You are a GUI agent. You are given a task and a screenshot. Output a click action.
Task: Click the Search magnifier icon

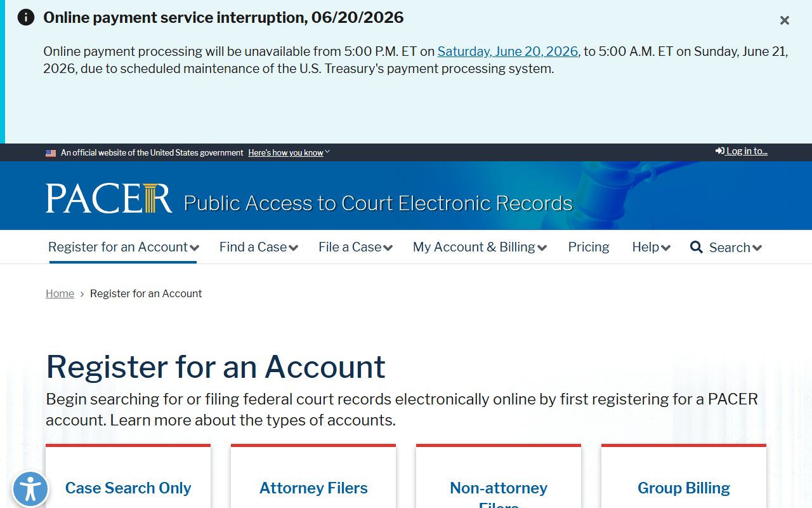click(697, 248)
